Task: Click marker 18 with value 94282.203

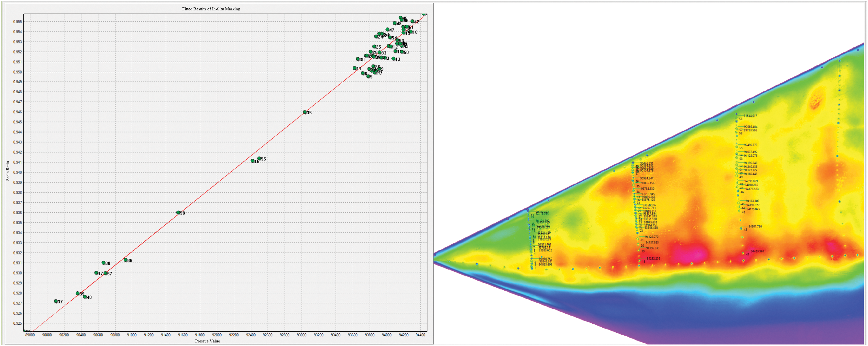Action: pyautogui.click(x=639, y=260)
